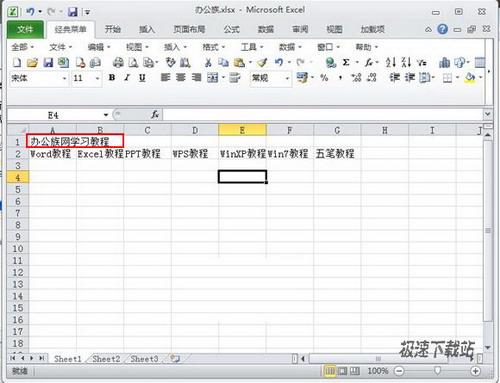Click the Copy icon in toolbar

click(223, 63)
